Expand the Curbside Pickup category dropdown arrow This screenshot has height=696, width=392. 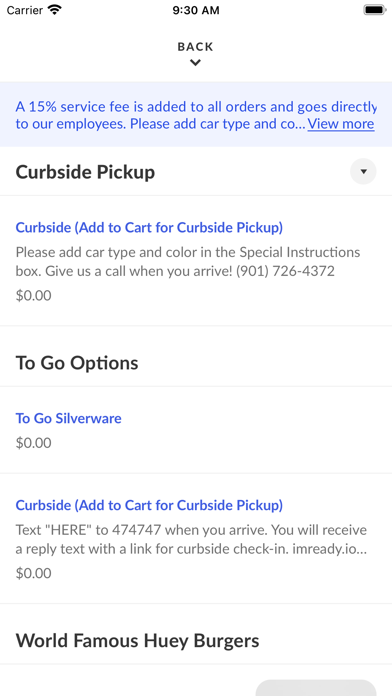(363, 171)
